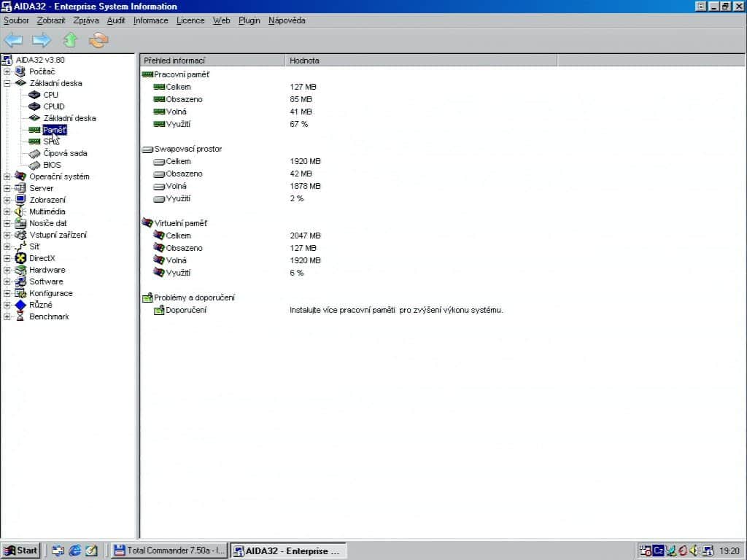Image resolution: width=747 pixels, height=560 pixels.
Task: Click the Síť network icon
Action: click(20, 246)
